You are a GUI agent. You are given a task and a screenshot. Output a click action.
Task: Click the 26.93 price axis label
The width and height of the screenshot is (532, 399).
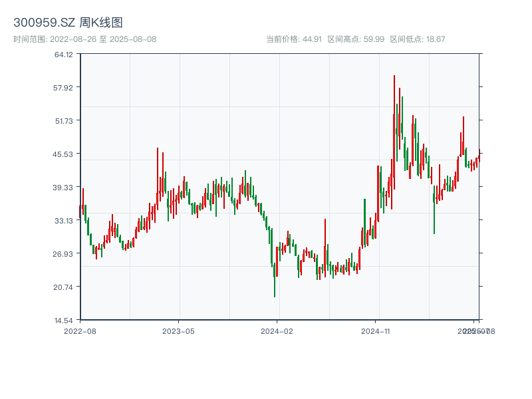point(64,254)
